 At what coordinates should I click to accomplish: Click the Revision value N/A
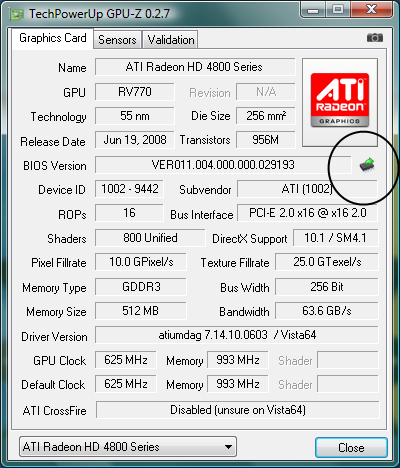click(x=266, y=92)
